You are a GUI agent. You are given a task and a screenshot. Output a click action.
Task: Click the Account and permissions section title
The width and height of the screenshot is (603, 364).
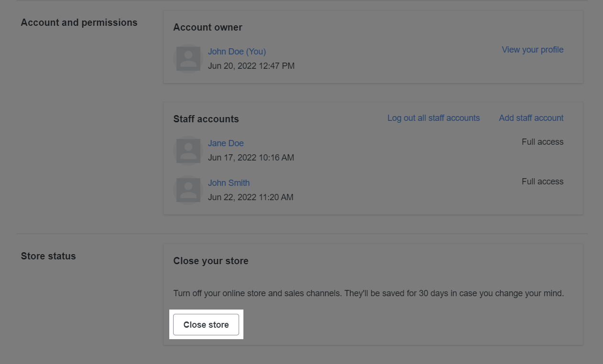pyautogui.click(x=79, y=23)
